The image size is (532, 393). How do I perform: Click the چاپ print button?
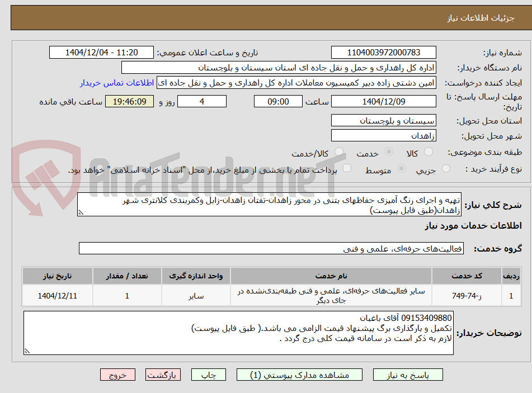(209, 375)
